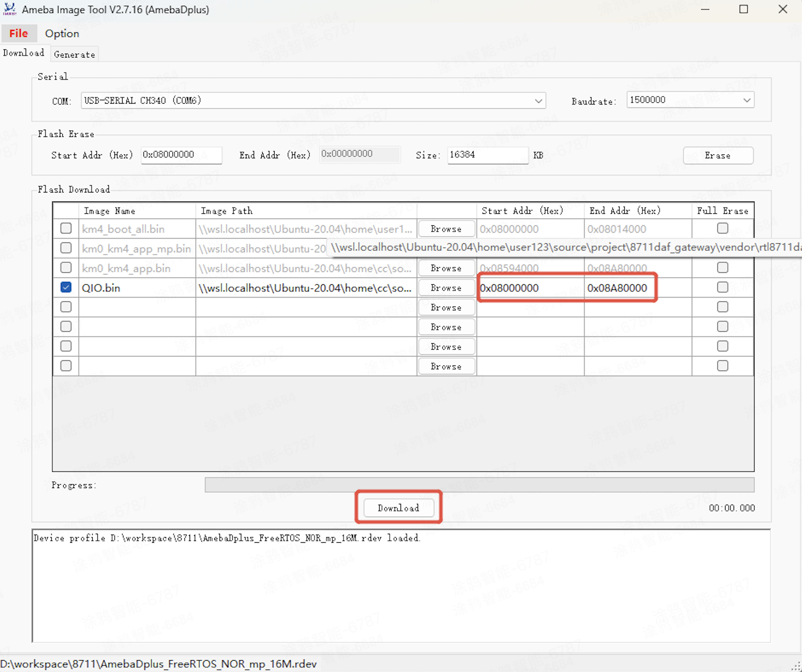
Task: Toggle Full Erase for km4_boot_all.bin row
Action: click(722, 229)
